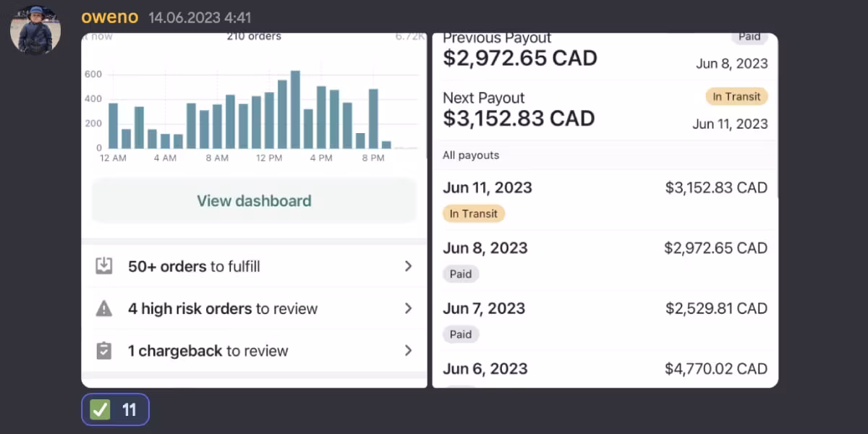Click the oweno username

pos(109,17)
